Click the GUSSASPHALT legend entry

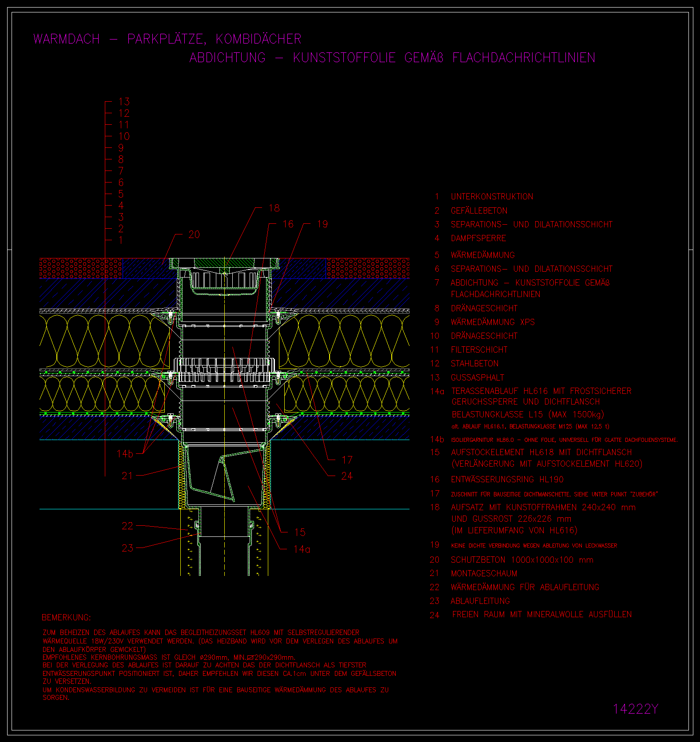[477, 378]
